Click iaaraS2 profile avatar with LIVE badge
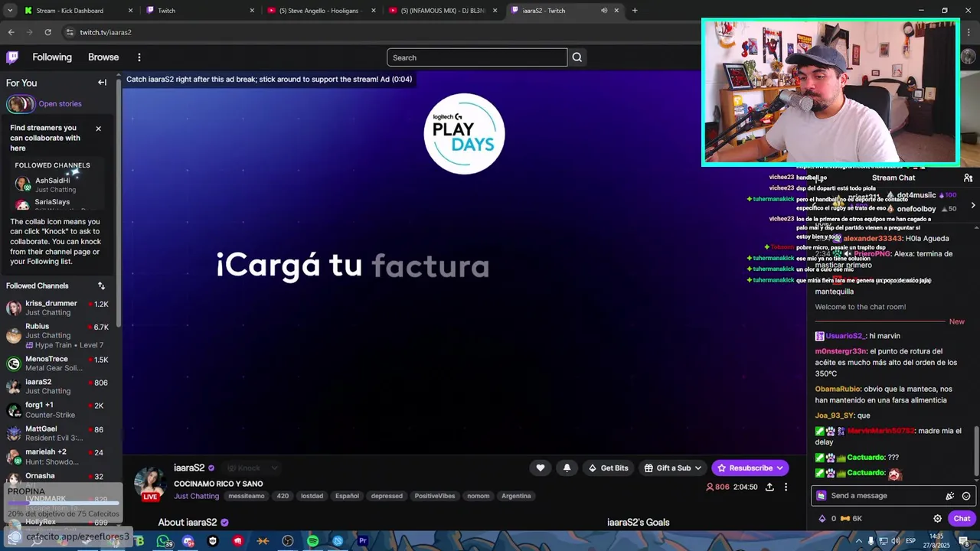Screen dimensions: 980x551 [150, 482]
